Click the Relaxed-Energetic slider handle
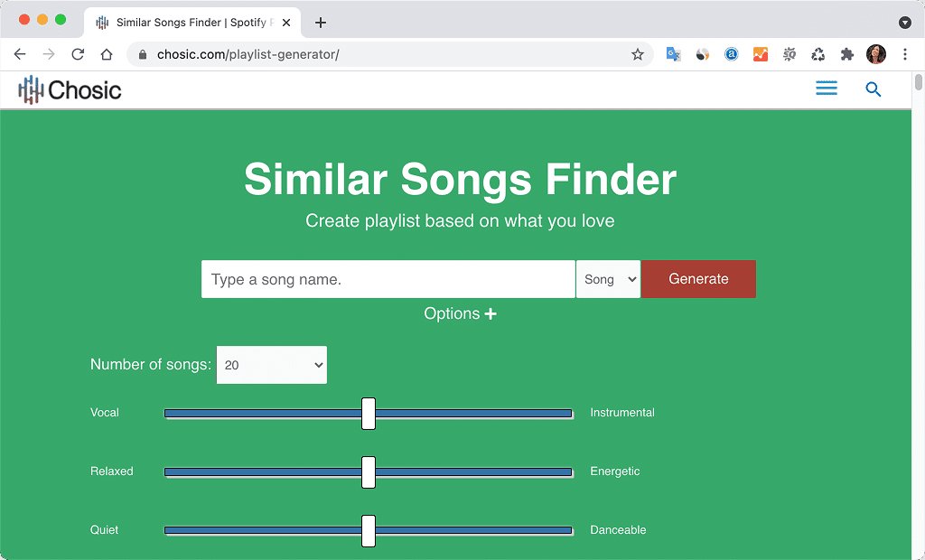This screenshot has height=560, width=925. click(x=368, y=471)
